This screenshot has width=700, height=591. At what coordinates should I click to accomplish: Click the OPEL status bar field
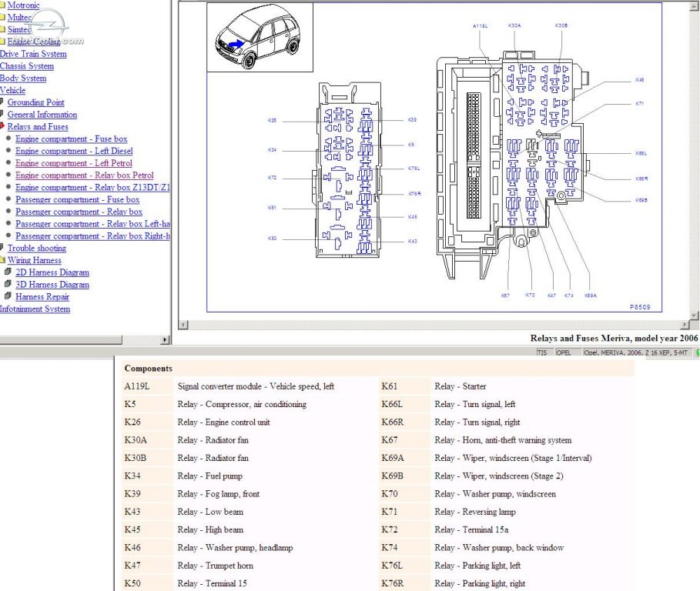point(568,352)
